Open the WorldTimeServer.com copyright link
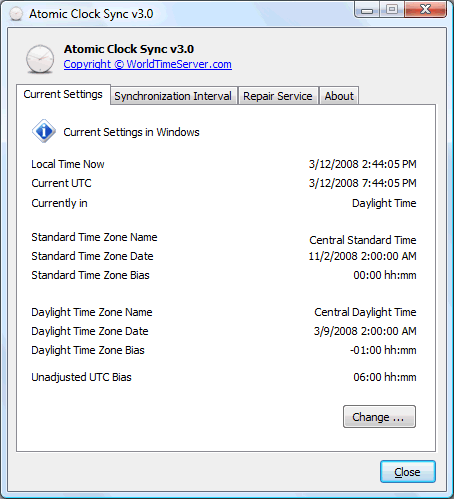 pos(148,64)
